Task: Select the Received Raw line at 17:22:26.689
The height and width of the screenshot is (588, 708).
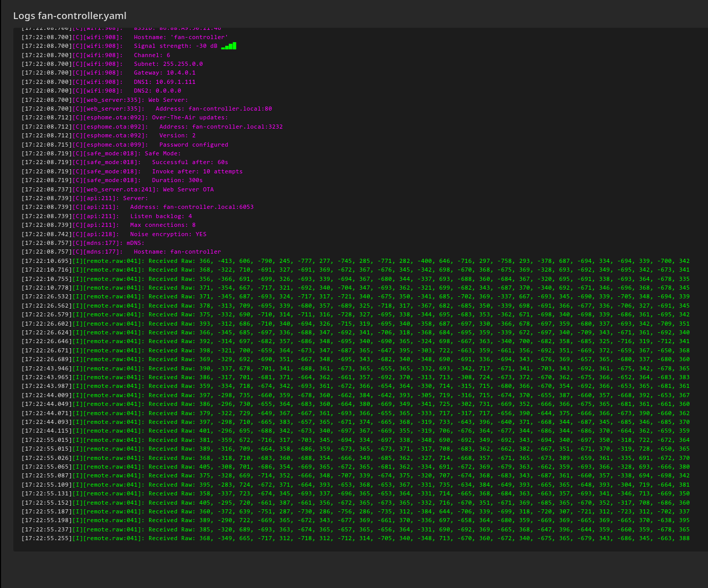Action: point(356,359)
